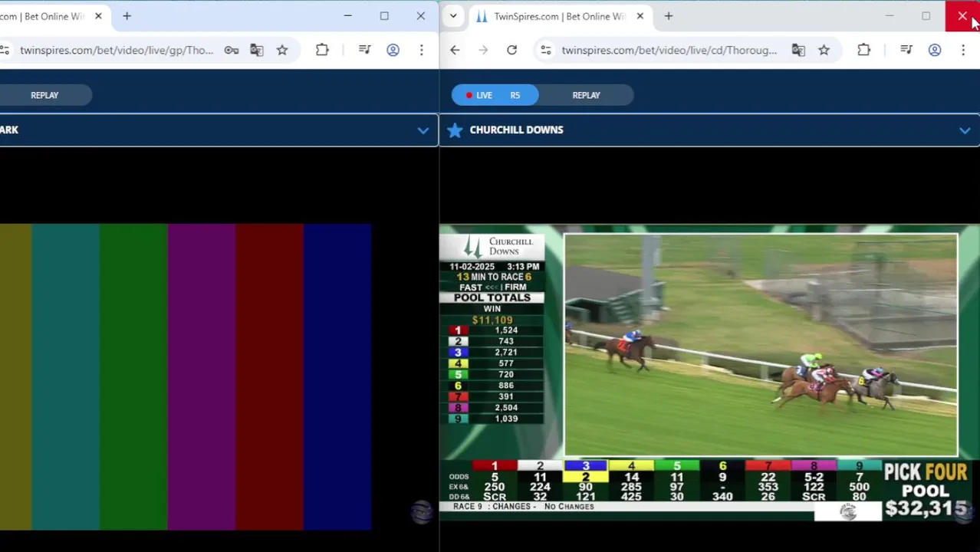The image size is (980, 552).
Task: Click the URL field in left window
Action: (x=117, y=50)
